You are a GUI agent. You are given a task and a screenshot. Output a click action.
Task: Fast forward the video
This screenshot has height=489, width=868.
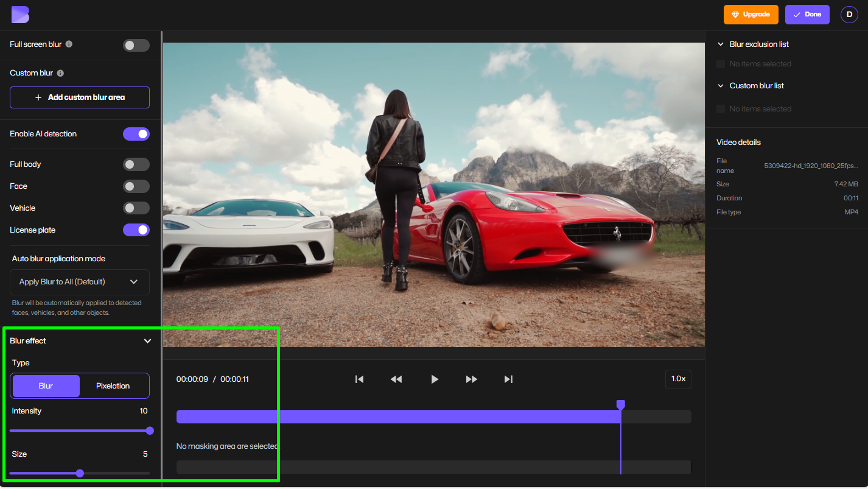click(472, 379)
